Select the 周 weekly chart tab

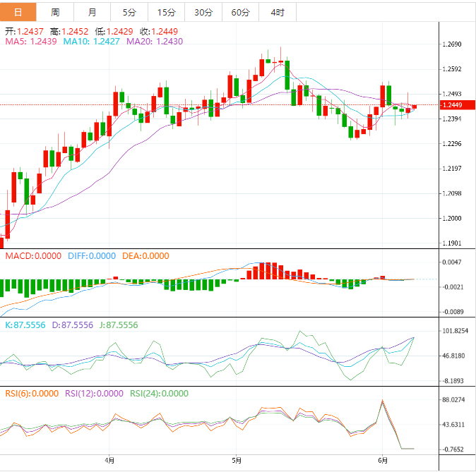point(55,12)
